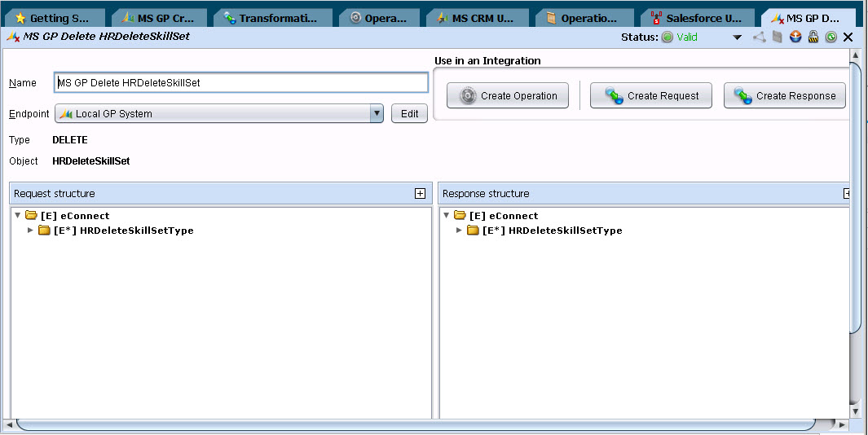Click the deploy upload globe icon
868x435 pixels.
795,37
